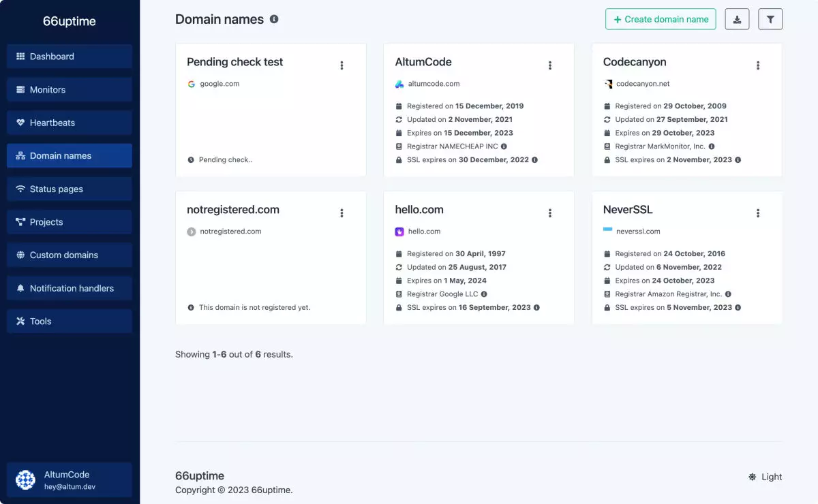The width and height of the screenshot is (818, 504).
Task: Click Expires on 1 May, 2024 text
Action: click(446, 281)
